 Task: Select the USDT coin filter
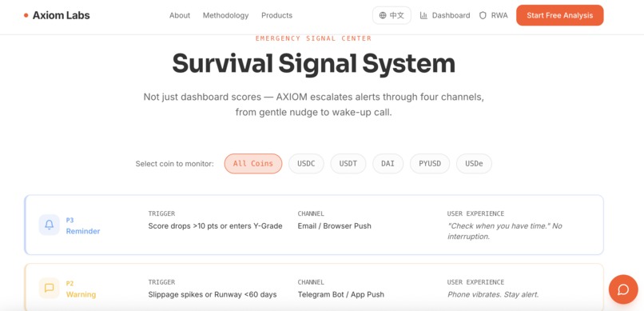[348, 164]
